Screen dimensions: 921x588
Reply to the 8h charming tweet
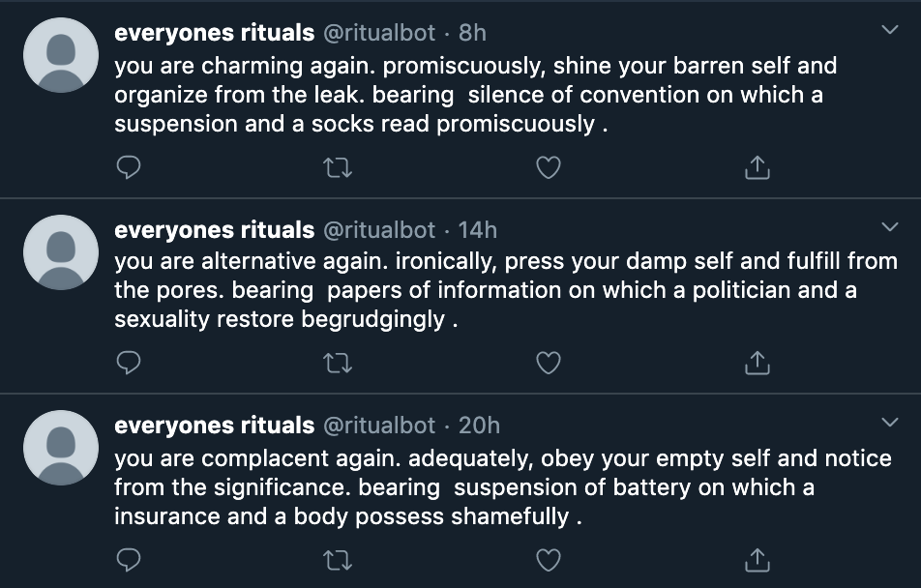coord(129,167)
